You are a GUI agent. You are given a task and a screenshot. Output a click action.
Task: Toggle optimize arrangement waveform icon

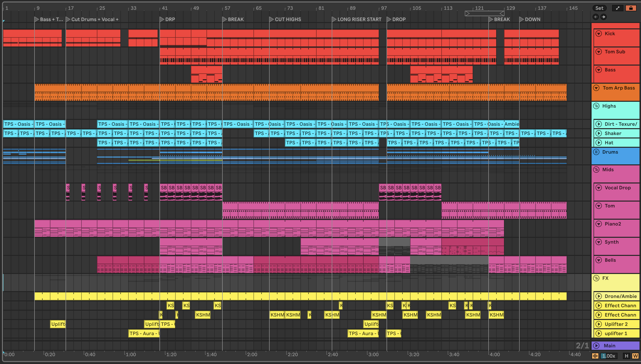coord(595,356)
